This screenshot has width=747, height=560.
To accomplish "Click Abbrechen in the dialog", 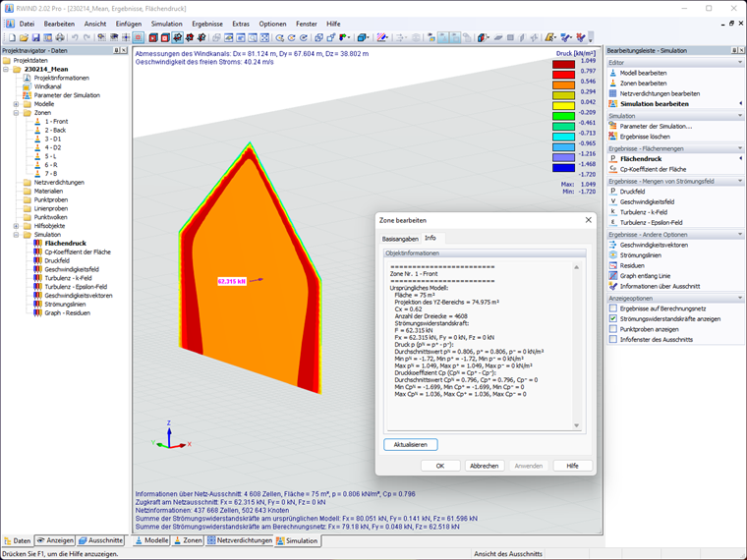I will (484, 466).
